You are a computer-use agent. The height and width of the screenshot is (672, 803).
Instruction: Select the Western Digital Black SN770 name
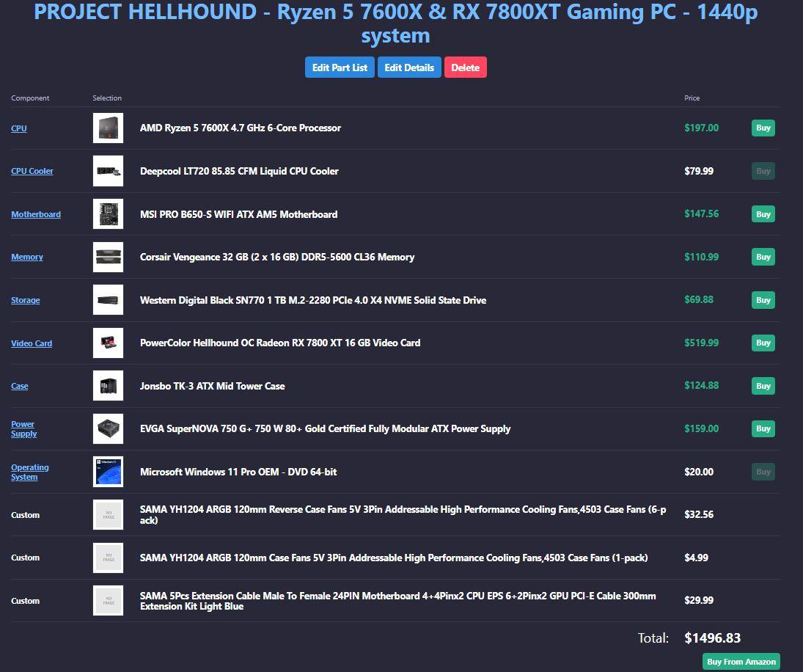pyautogui.click(x=313, y=300)
